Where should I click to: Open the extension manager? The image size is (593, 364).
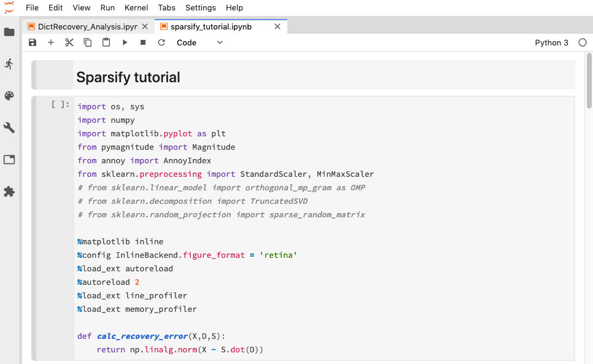click(x=9, y=192)
